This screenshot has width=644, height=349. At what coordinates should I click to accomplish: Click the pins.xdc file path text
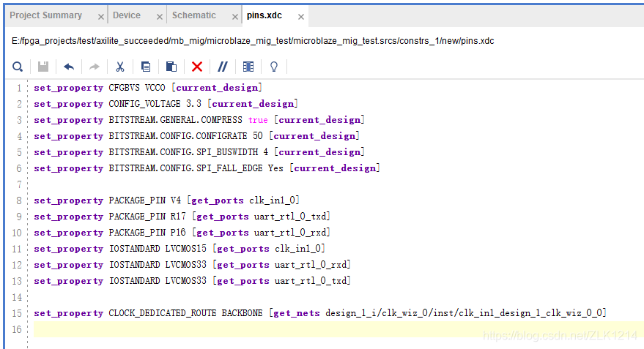[253, 41]
